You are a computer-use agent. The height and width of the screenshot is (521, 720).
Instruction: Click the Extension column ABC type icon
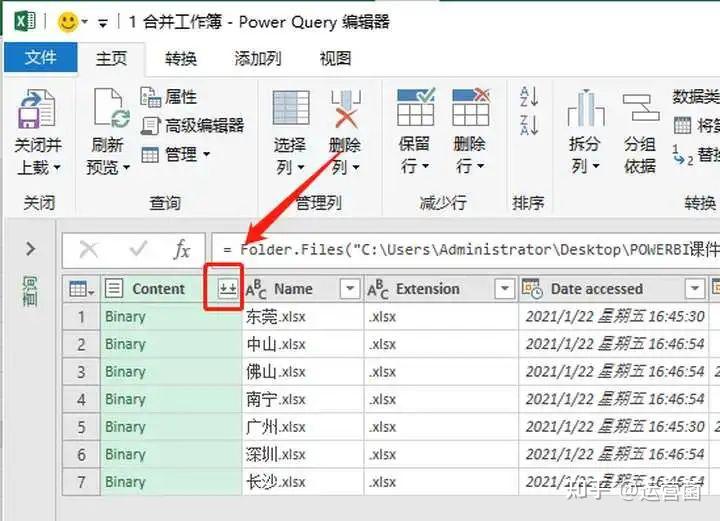click(377, 289)
